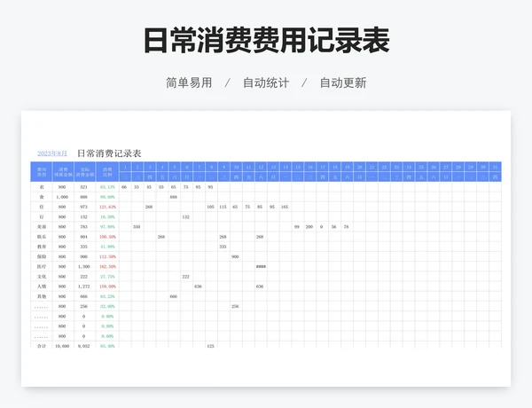Select the 娱乐 category cell
The height and width of the screenshot is (408, 532).
(42, 237)
